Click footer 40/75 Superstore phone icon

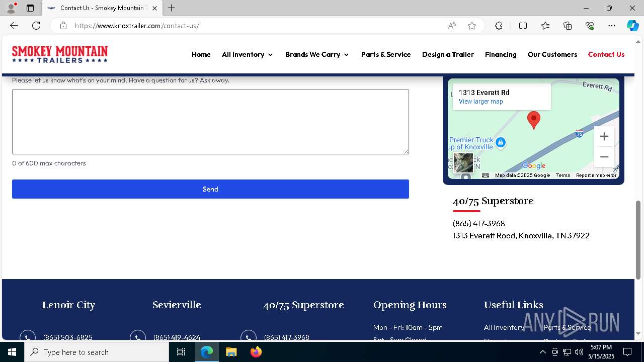249,336
